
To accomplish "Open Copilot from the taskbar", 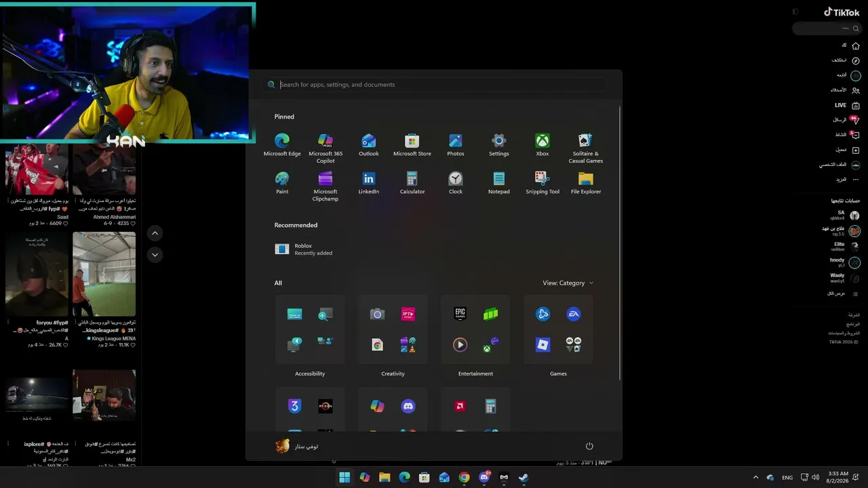I will pyautogui.click(x=365, y=477).
